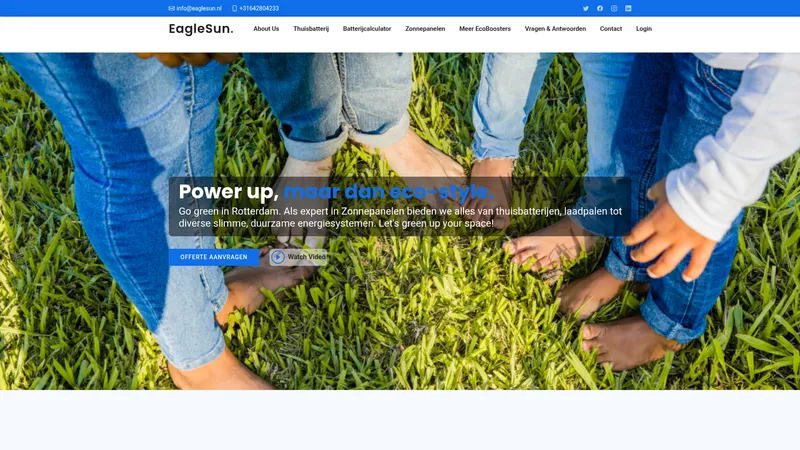Open Vragen & Antwoorden page
Image resolution: width=800 pixels, height=450 pixels.
(x=555, y=29)
